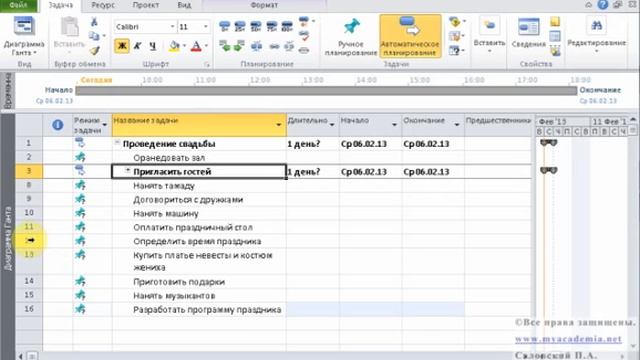Toggle underline formatting (Ч)

tap(153, 46)
